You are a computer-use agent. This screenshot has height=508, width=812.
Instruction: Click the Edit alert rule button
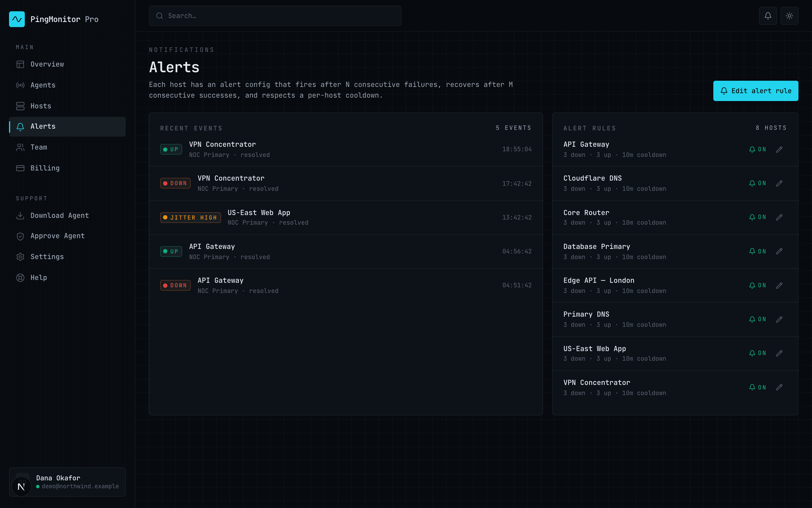tap(756, 91)
